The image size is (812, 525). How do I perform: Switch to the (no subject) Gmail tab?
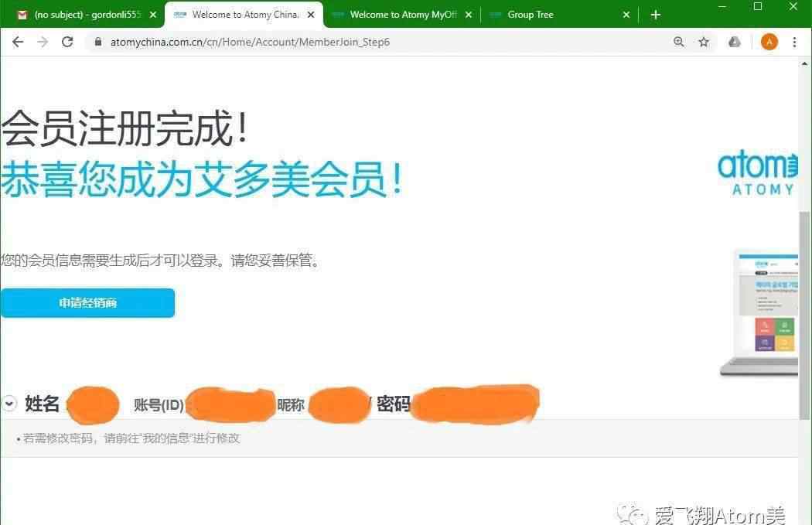85,15
